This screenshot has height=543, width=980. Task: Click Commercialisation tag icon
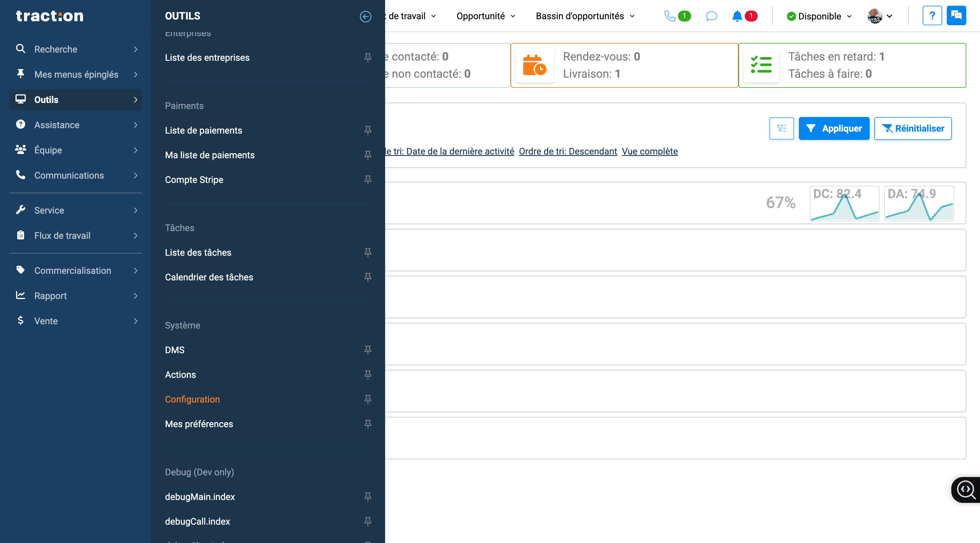click(x=21, y=270)
